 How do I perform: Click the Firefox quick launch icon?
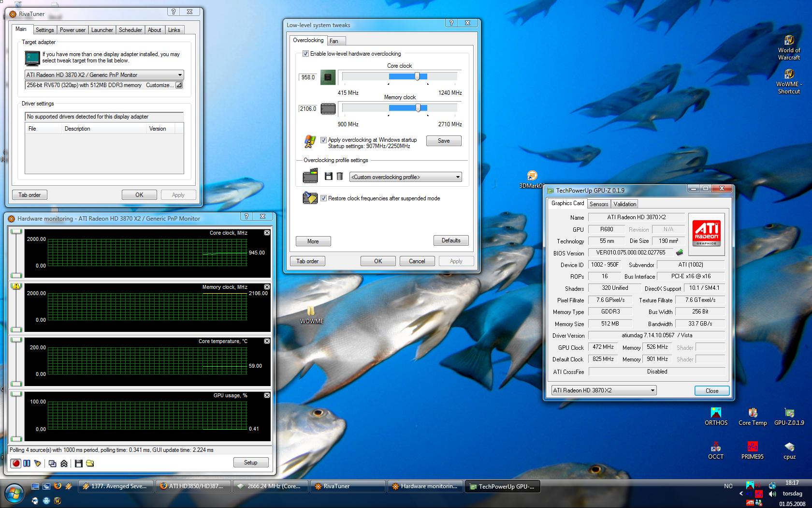coord(58,486)
